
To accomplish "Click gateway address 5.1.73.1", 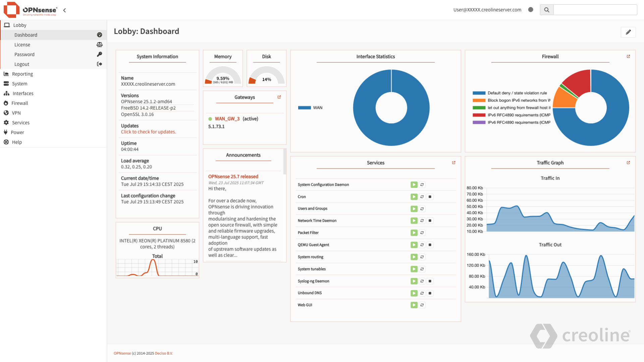I will click(216, 127).
